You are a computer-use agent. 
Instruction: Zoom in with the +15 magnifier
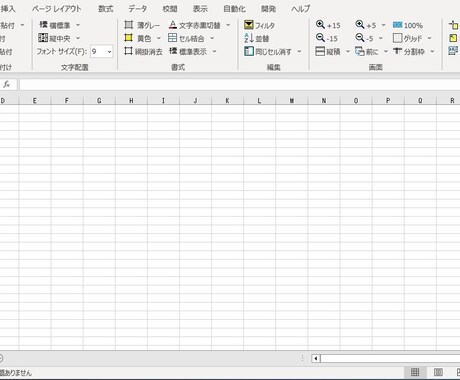pyautogui.click(x=320, y=24)
